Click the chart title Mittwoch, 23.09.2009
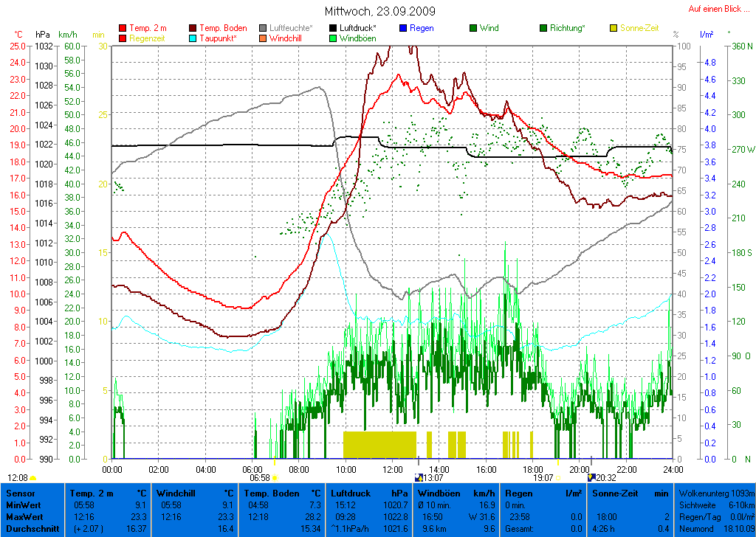The image size is (756, 537). coord(379,11)
